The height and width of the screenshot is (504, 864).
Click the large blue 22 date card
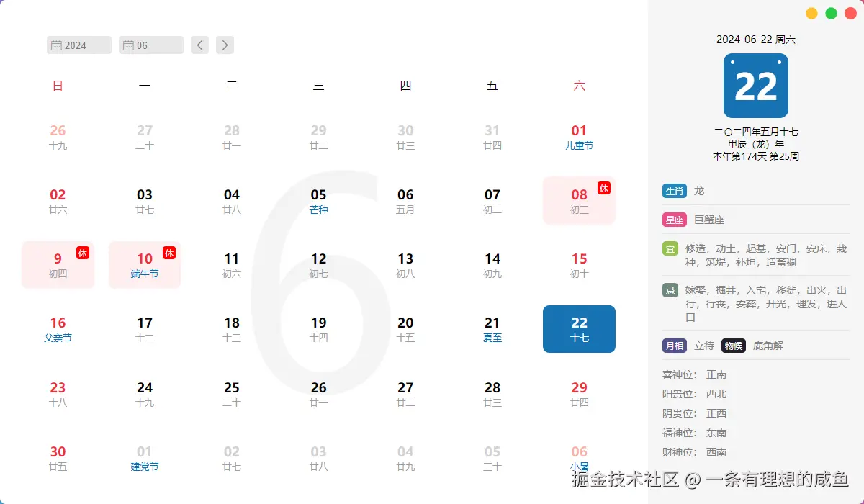(755, 85)
